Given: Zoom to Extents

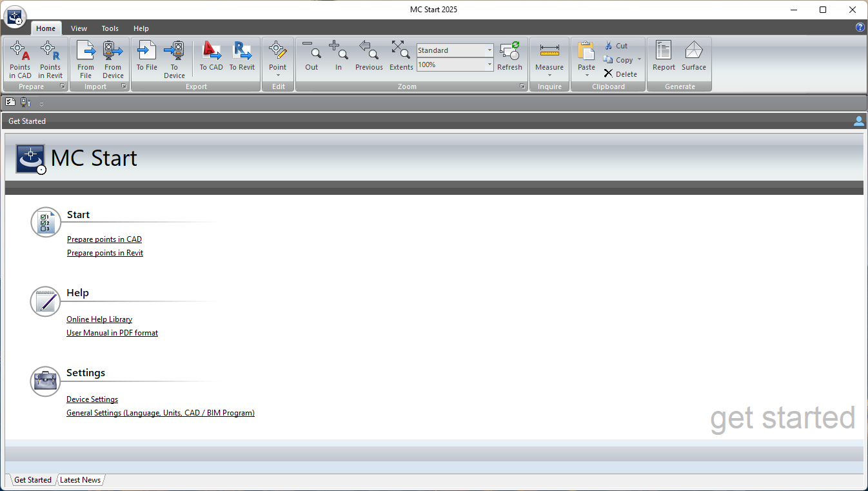Looking at the screenshot, I should point(401,56).
